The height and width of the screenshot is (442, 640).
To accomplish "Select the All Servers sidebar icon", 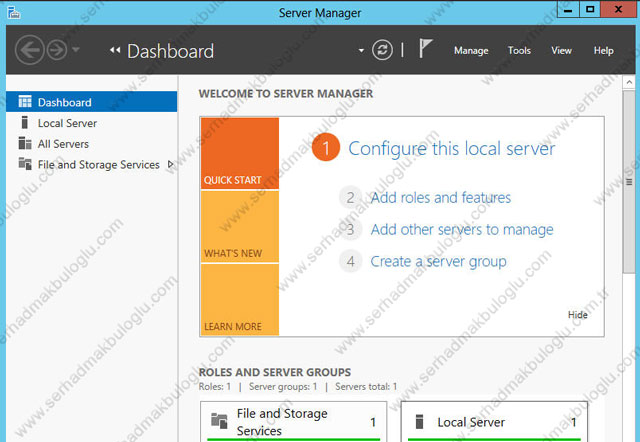I will (25, 143).
